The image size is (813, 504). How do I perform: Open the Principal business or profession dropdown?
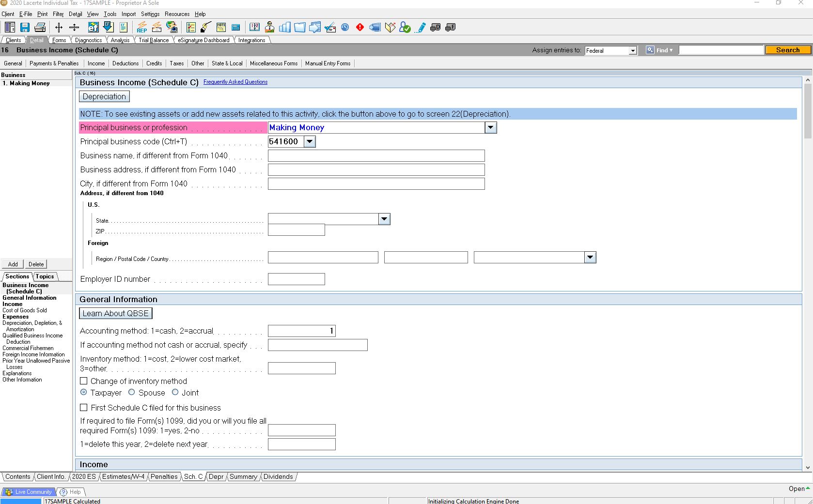490,127
